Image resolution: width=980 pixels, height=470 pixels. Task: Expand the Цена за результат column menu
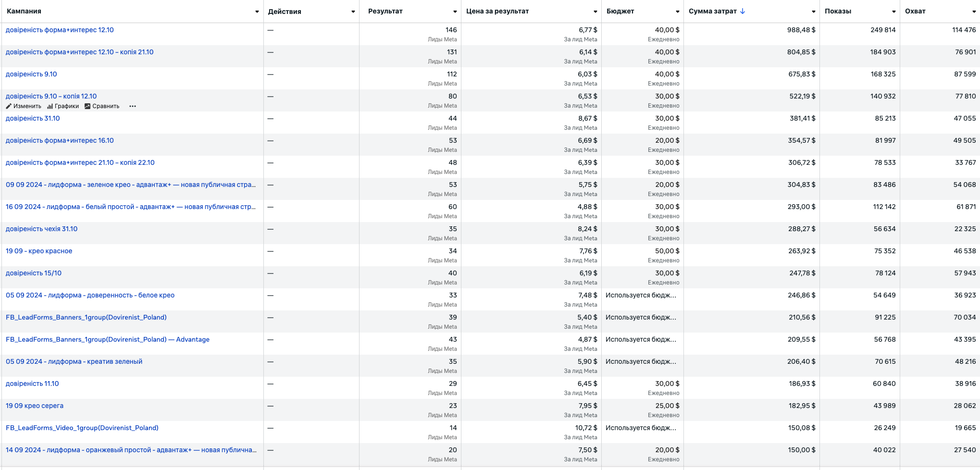click(x=595, y=12)
